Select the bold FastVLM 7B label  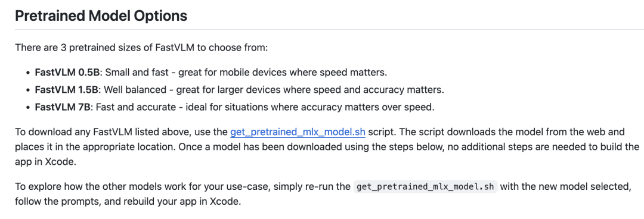pos(63,107)
